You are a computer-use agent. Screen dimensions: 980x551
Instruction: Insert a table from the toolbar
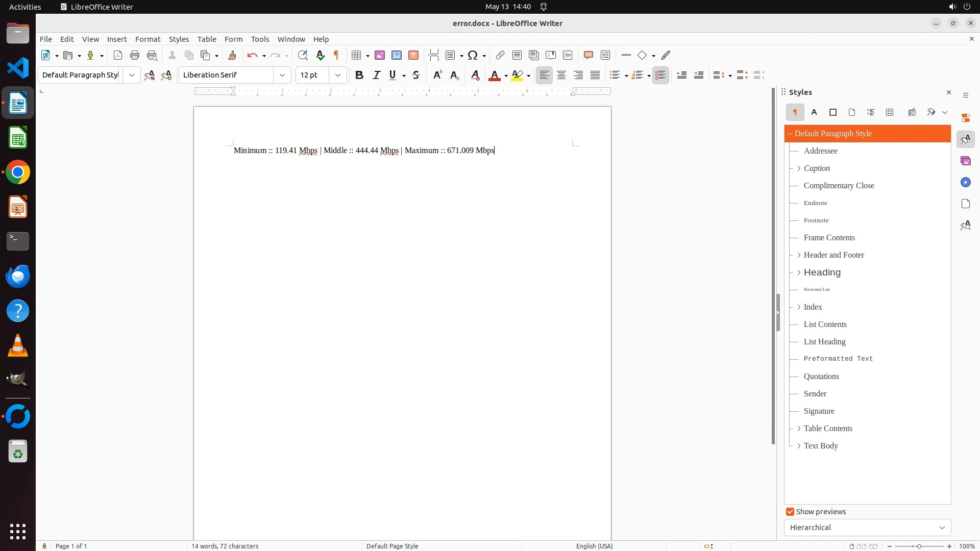[356, 55]
